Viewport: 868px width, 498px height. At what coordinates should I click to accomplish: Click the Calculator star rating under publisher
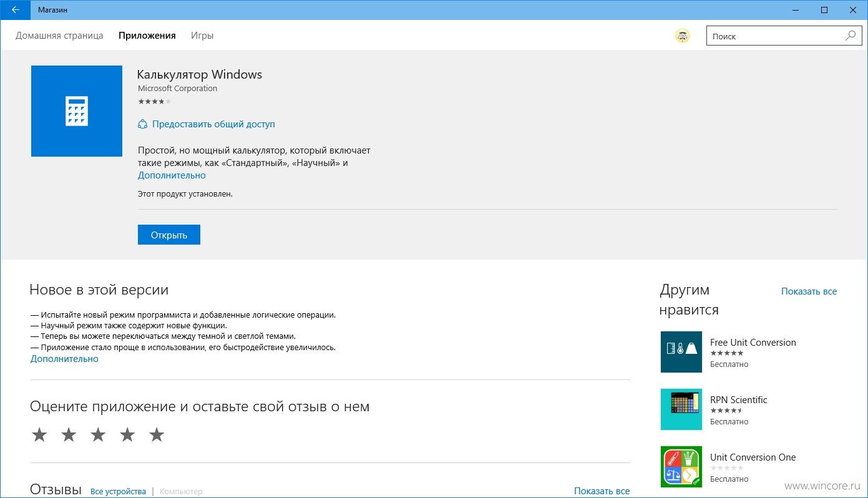click(x=154, y=101)
